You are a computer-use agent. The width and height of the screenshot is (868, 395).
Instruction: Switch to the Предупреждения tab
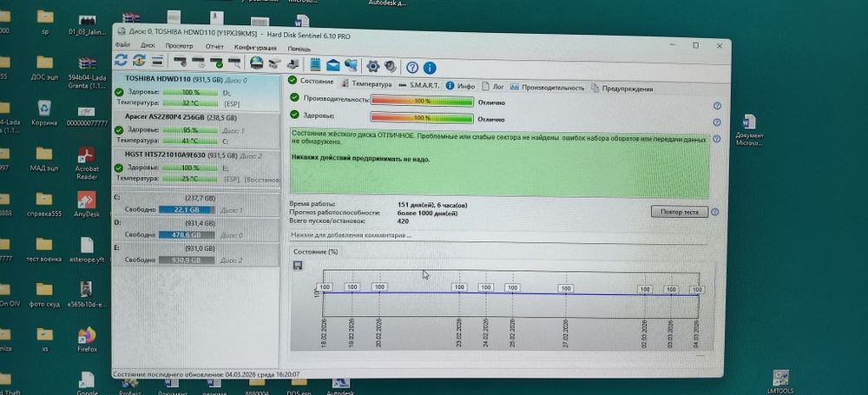622,89
